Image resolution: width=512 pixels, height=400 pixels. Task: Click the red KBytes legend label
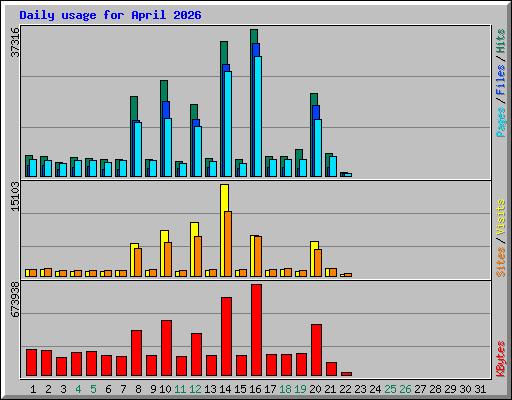(x=500, y=359)
